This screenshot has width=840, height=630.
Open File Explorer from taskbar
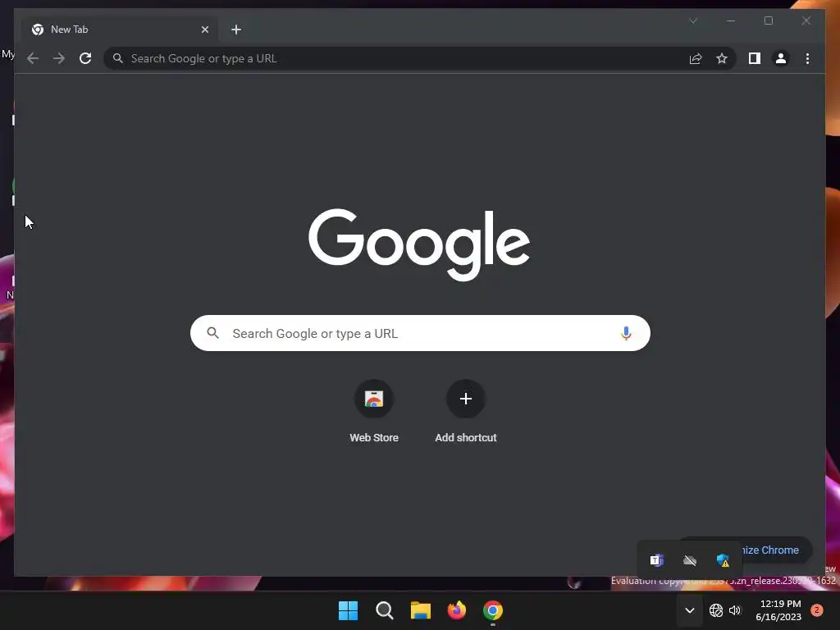tap(421, 610)
